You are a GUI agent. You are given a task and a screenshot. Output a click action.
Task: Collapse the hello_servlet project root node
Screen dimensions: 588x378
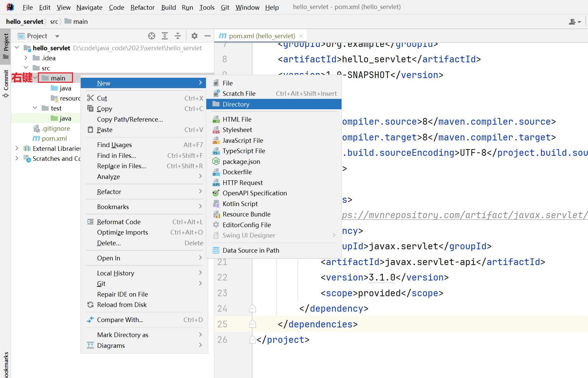click(17, 48)
